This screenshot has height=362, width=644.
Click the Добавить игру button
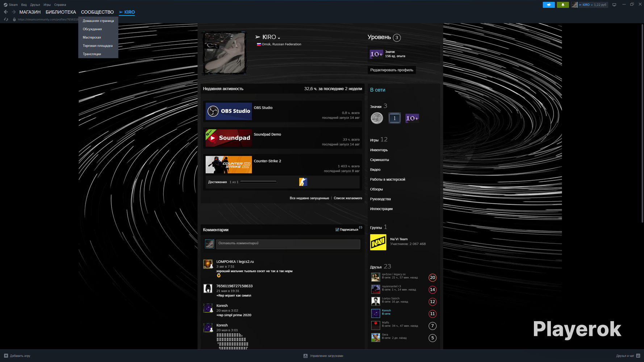[x=17, y=356]
